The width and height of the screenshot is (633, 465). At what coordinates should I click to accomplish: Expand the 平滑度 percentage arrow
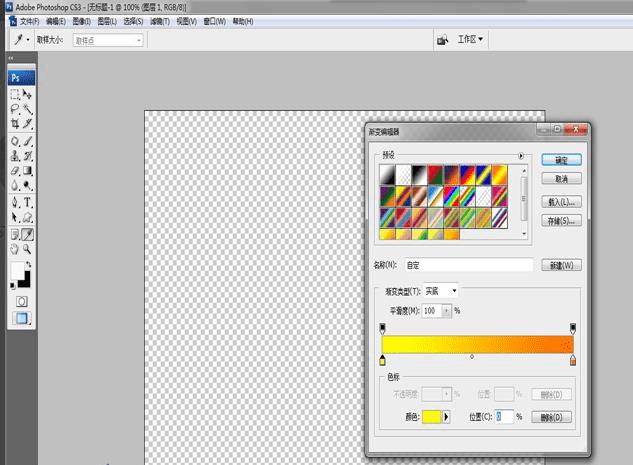447,311
